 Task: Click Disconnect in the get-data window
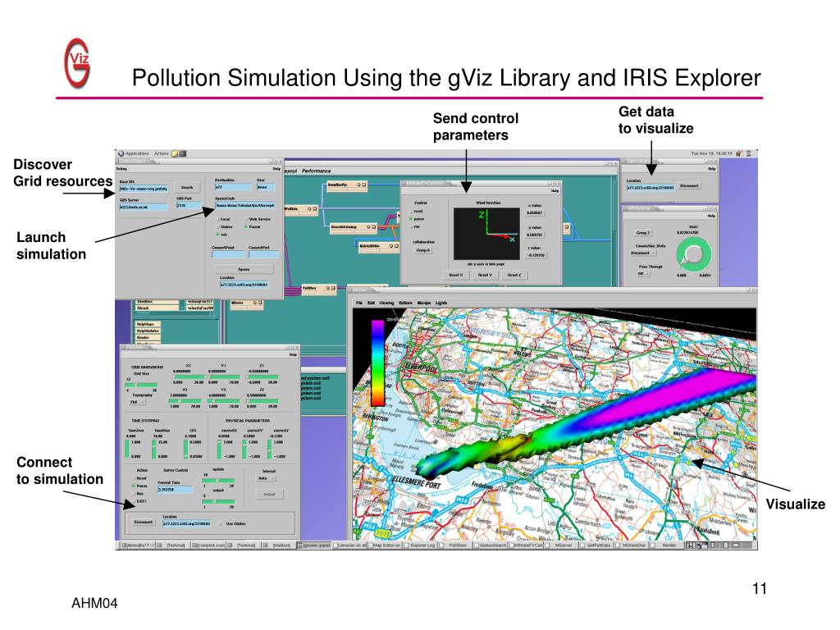pos(689,186)
